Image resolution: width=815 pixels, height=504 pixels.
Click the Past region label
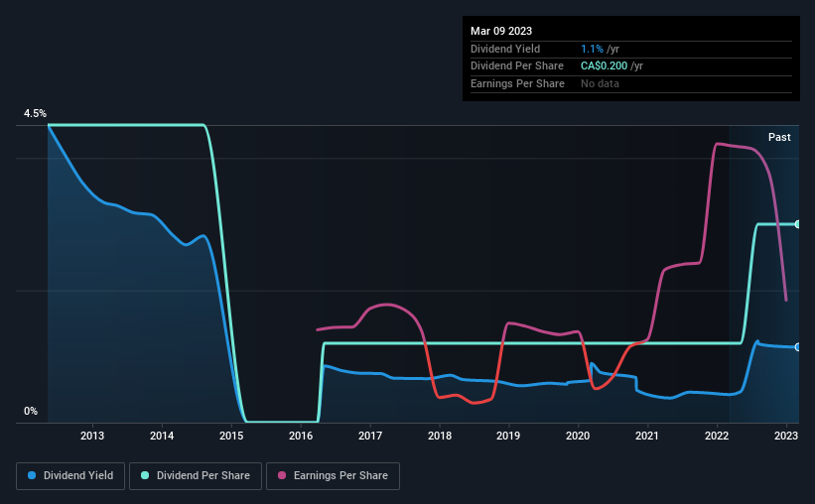tap(779, 137)
